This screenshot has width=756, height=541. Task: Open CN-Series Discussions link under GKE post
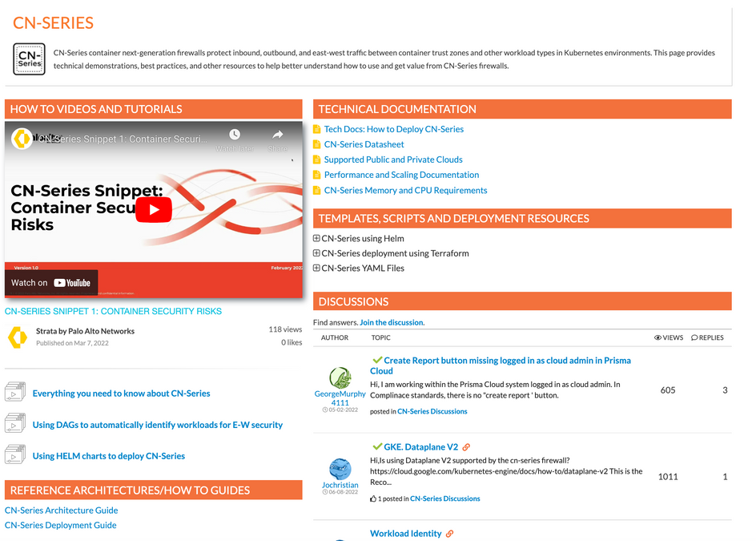tap(445, 499)
